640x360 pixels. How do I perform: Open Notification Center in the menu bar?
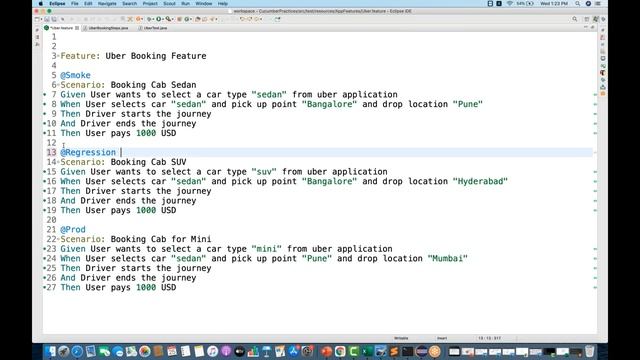(x=598, y=4)
